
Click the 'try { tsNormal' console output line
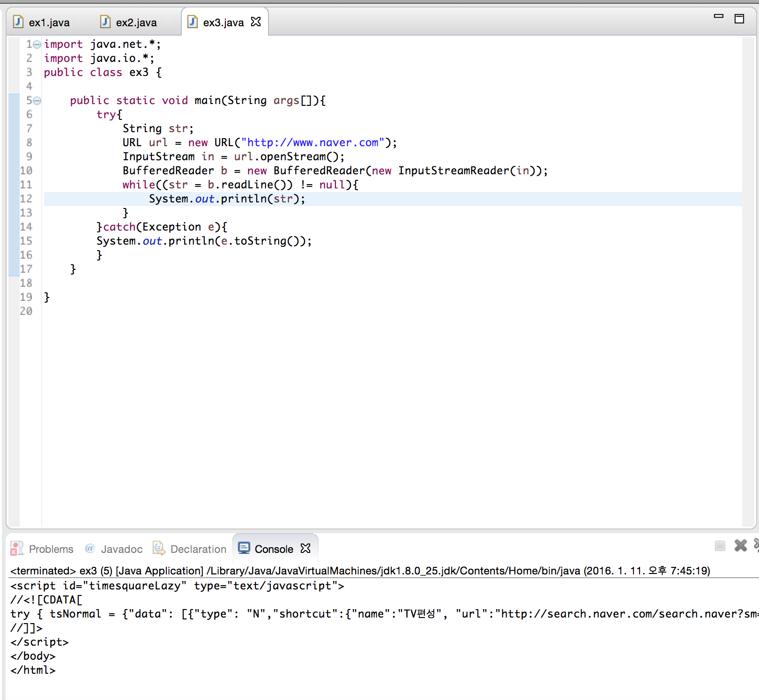[384, 614]
